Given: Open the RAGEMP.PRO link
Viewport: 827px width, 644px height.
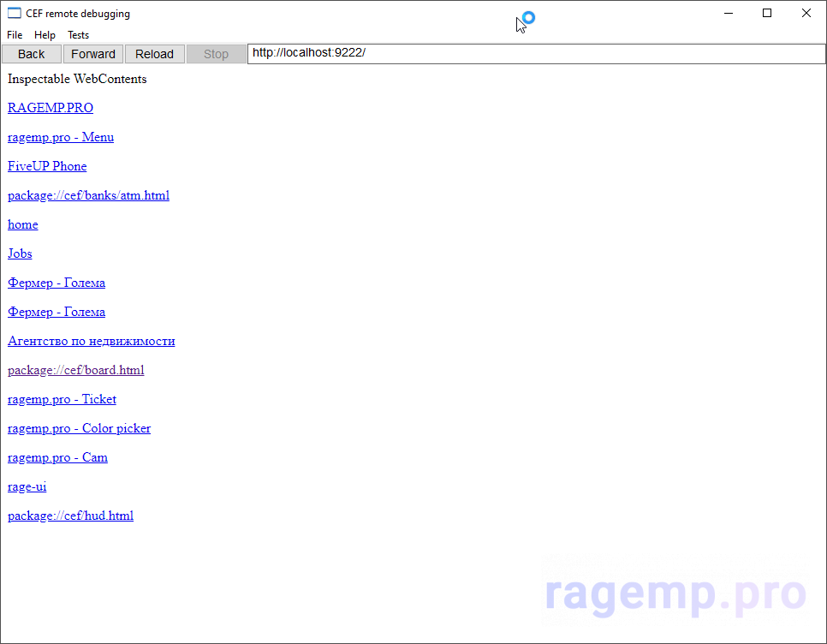Looking at the screenshot, I should [x=51, y=108].
